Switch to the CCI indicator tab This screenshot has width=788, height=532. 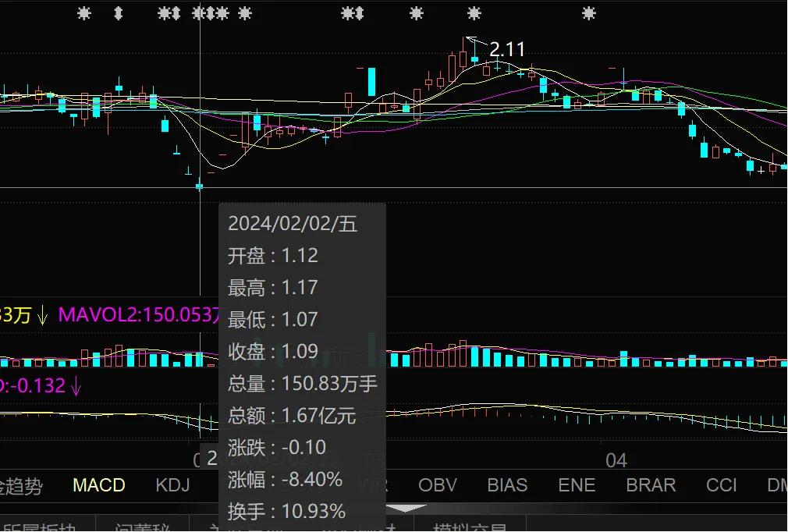point(721,485)
